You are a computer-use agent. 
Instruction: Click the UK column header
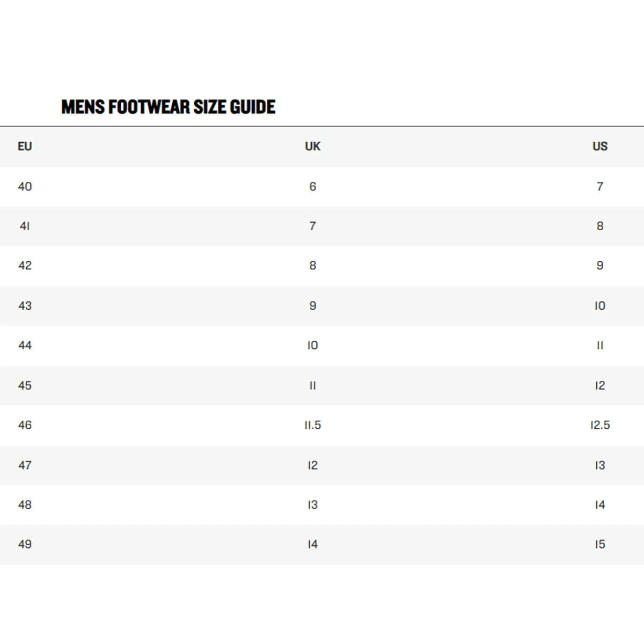(312, 147)
